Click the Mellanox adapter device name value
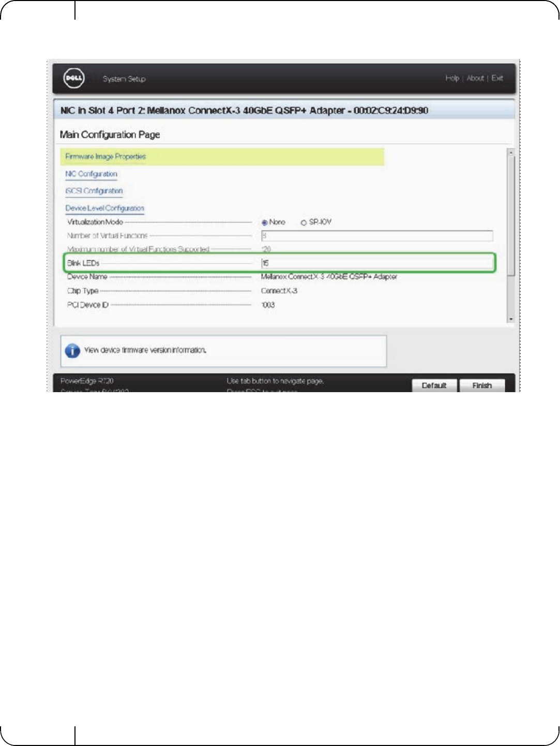The image size is (560, 746). point(329,277)
